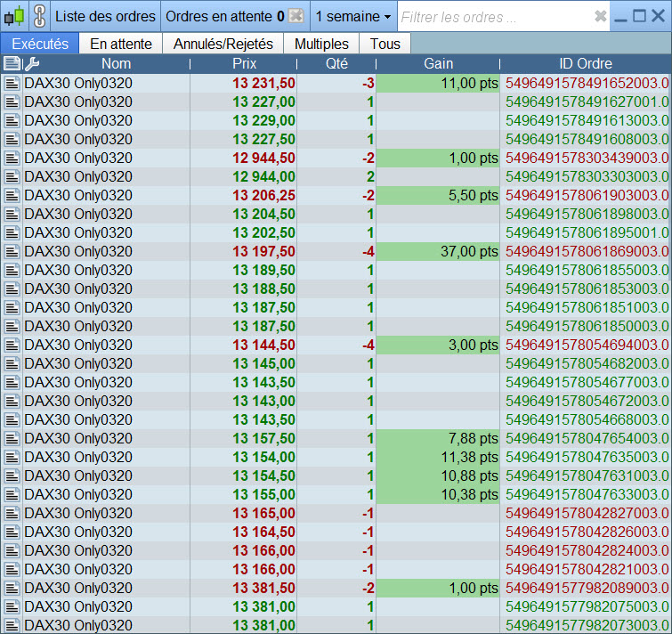Open details icon for order at 13 155,00
The height and width of the screenshot is (634, 672).
pyautogui.click(x=12, y=494)
